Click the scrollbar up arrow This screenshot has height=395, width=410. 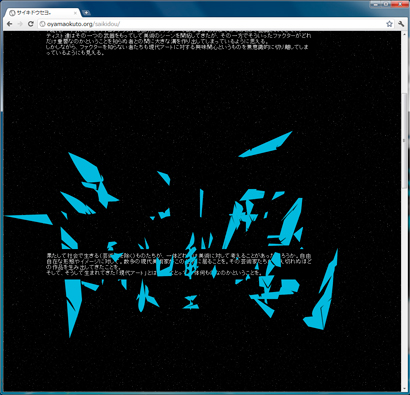pyautogui.click(x=404, y=34)
